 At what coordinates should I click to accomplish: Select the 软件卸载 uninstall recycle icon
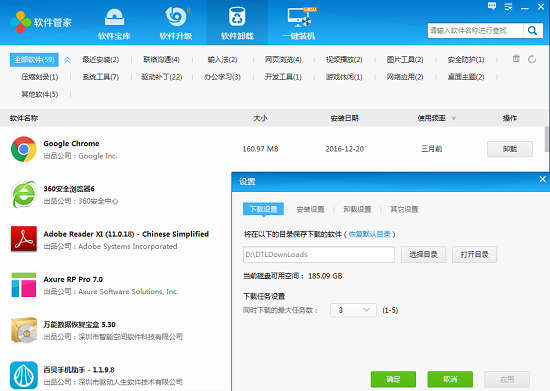click(x=237, y=17)
